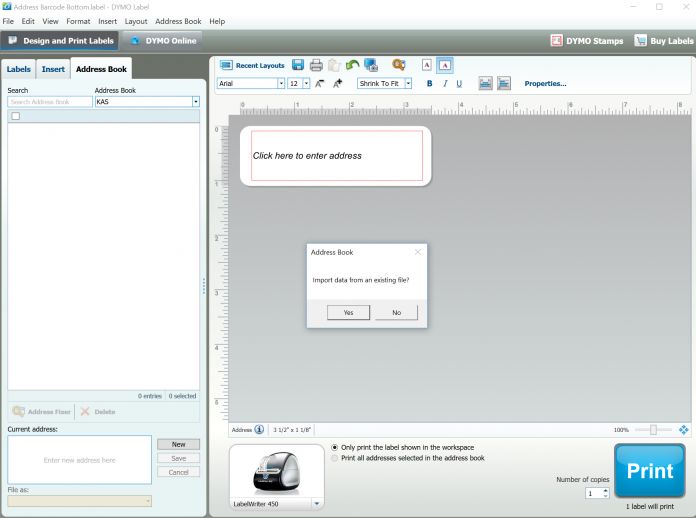The image size is (696, 518).
Task: Click the zoom slider at 100%
Action: (653, 429)
